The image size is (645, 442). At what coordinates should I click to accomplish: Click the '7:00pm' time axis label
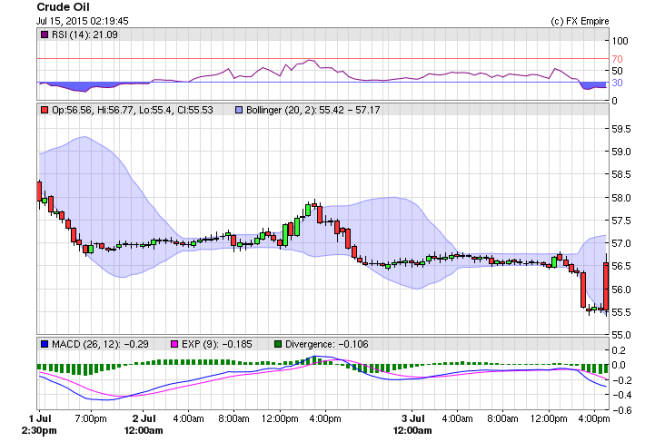91,419
